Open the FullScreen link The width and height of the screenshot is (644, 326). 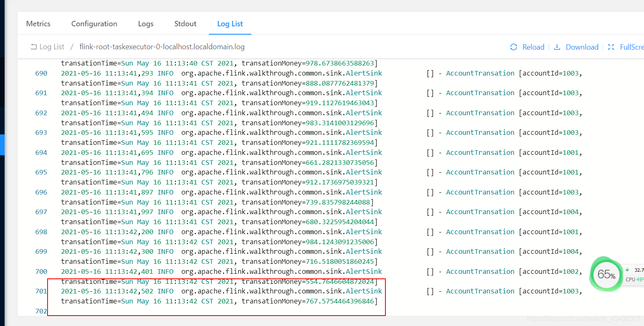tap(632, 47)
